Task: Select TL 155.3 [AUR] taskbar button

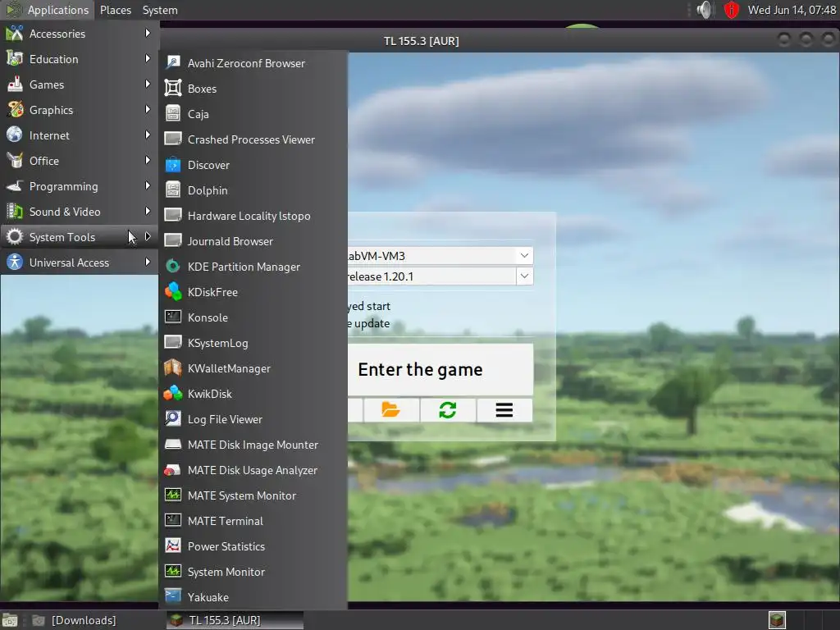Action: tap(235, 620)
